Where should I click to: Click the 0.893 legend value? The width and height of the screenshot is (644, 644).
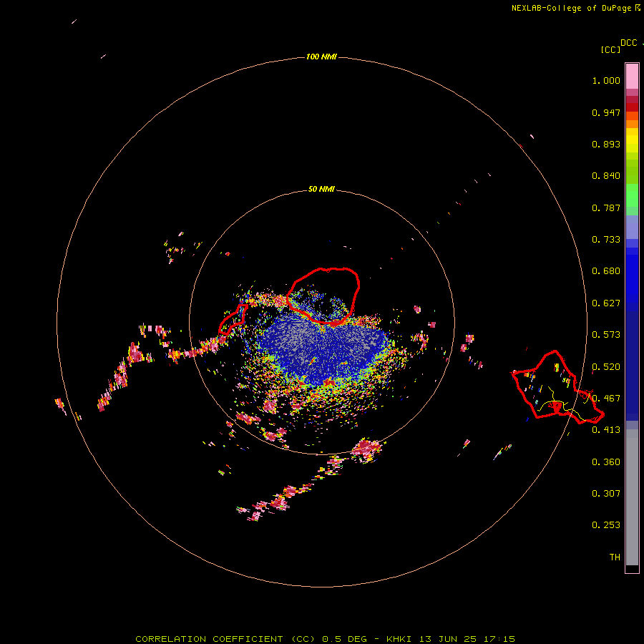(x=606, y=144)
